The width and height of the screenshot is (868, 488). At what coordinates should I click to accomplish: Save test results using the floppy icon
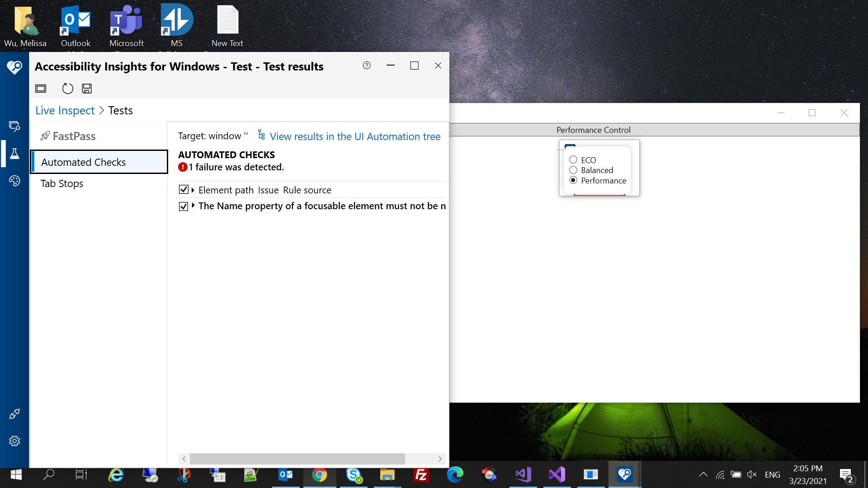[87, 89]
